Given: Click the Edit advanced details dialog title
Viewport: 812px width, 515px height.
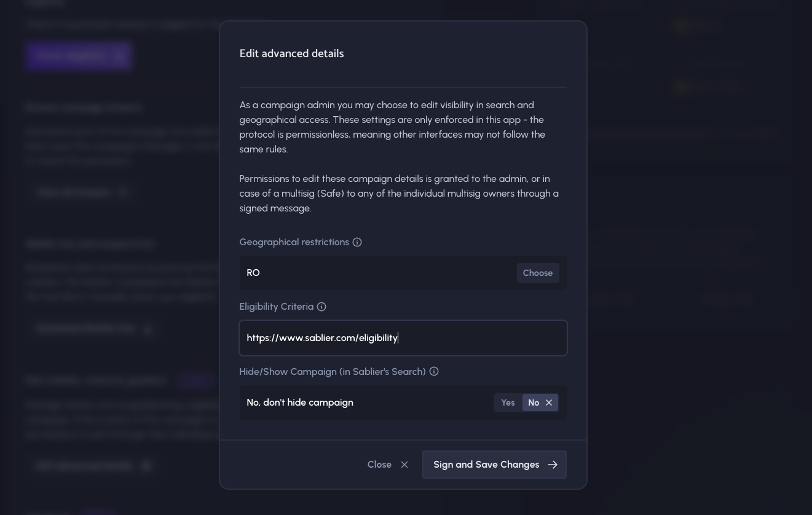Looking at the screenshot, I should [x=291, y=53].
